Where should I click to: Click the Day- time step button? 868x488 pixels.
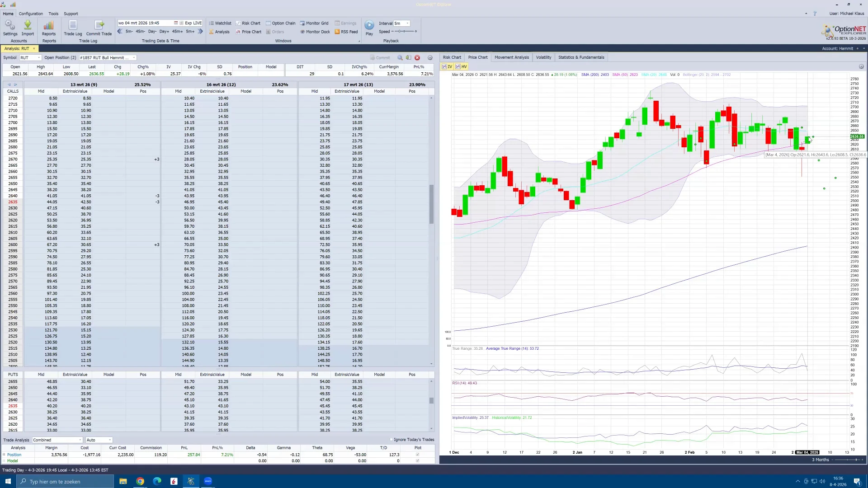tap(152, 32)
